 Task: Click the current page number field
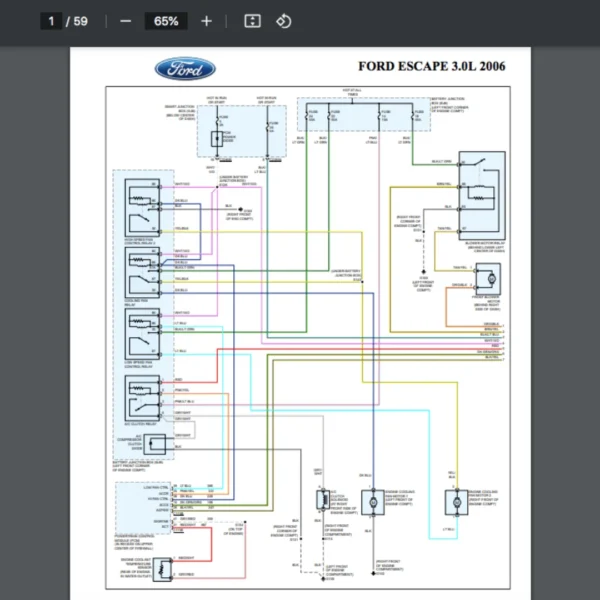(x=51, y=21)
